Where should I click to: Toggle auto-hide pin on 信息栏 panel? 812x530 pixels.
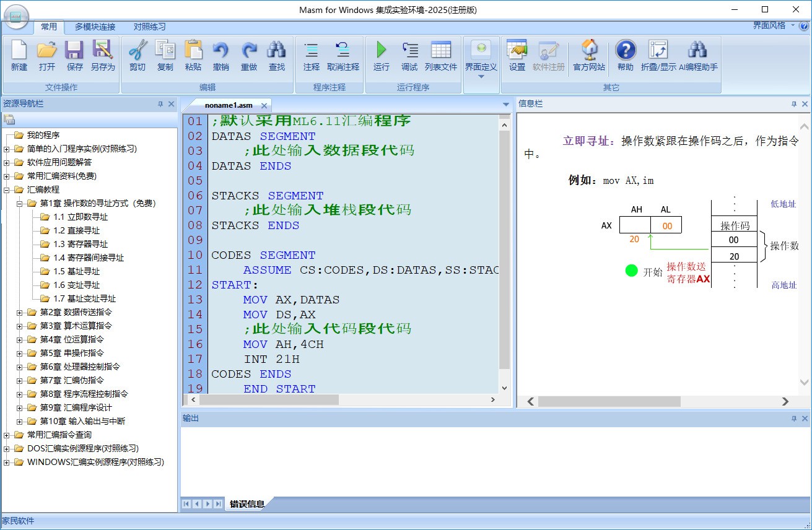click(x=794, y=103)
